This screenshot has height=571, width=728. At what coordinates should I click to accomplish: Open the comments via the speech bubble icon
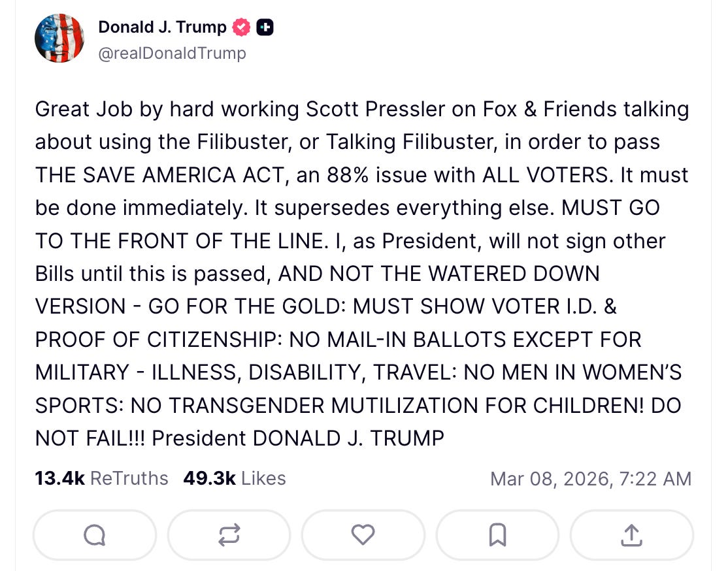click(94, 535)
